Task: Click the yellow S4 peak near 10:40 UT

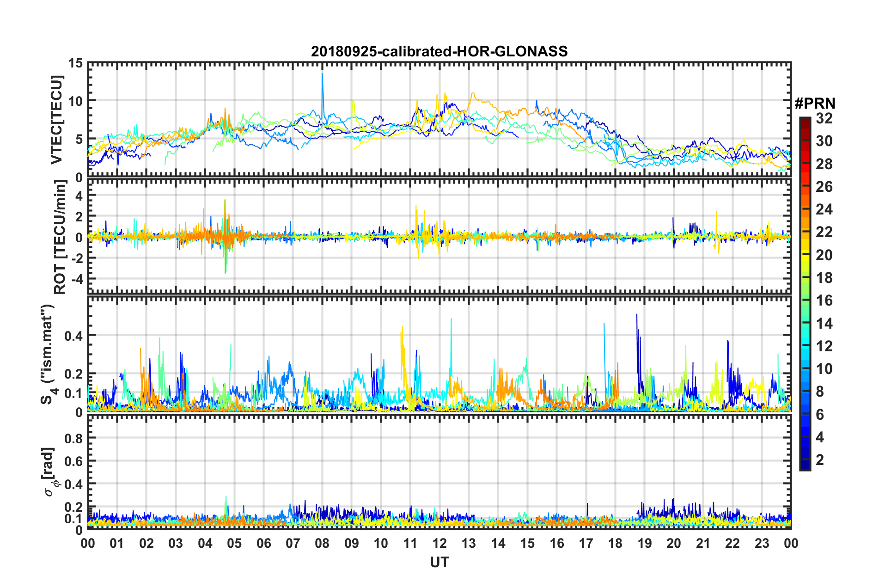Action: click(x=402, y=327)
